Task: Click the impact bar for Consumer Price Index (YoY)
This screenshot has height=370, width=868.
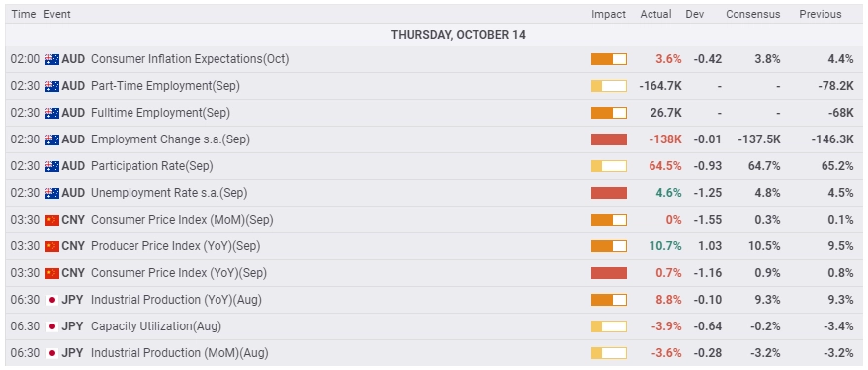Action: pos(608,273)
